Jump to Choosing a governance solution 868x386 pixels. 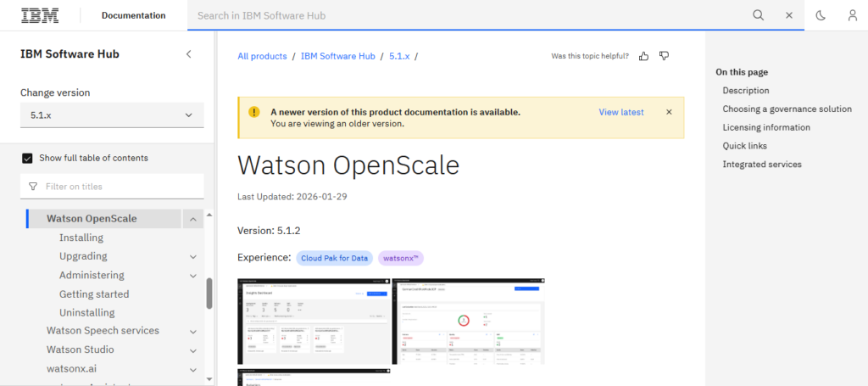(x=787, y=109)
